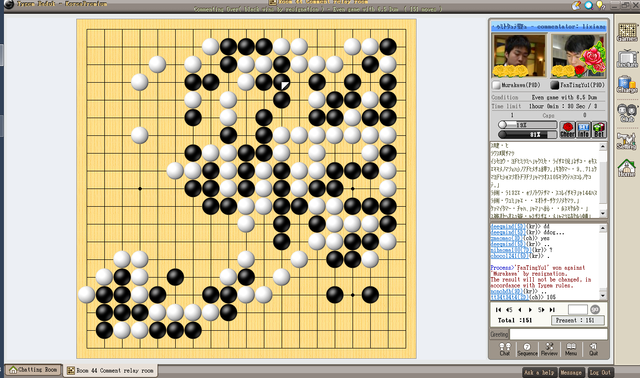Click the commentator title bar in panel
The height and width of the screenshot is (378, 640).
549,27
